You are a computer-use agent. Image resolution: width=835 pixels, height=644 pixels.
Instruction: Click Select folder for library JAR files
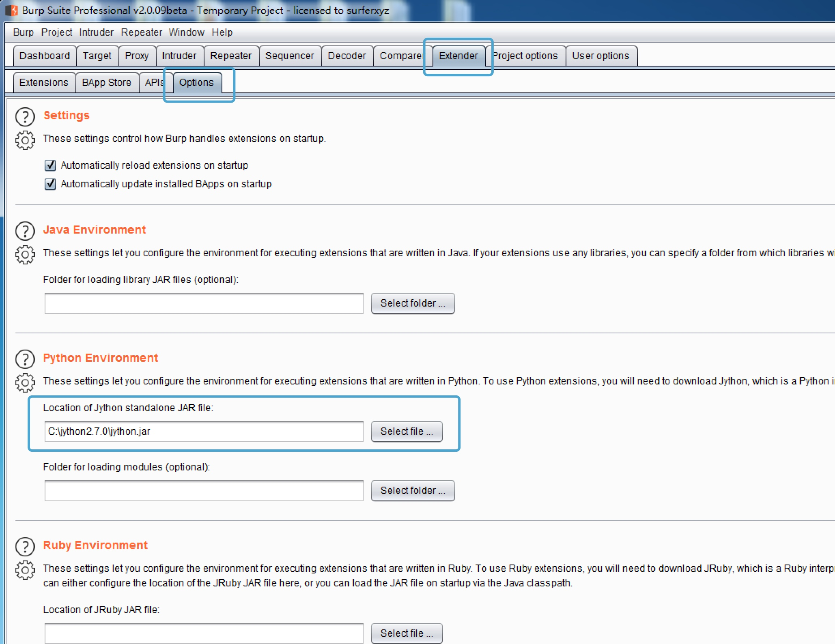click(413, 303)
